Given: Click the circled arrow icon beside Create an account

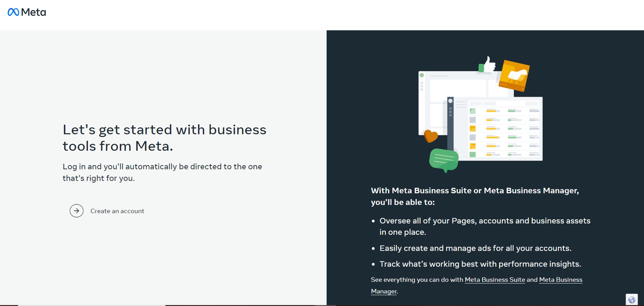Looking at the screenshot, I should (x=76, y=211).
